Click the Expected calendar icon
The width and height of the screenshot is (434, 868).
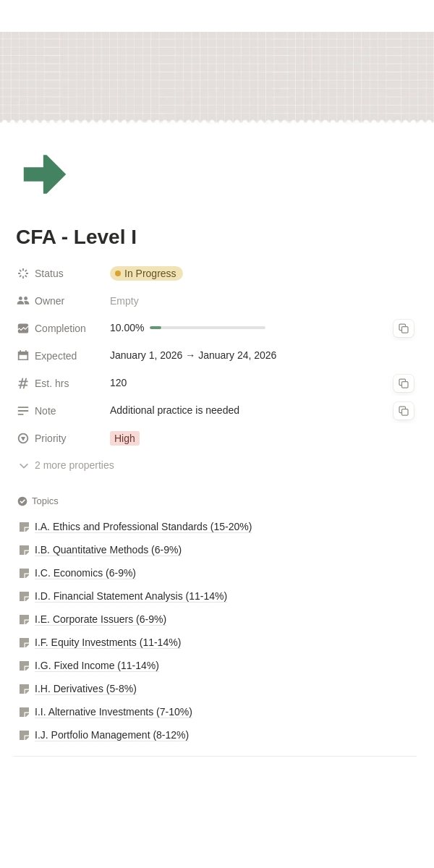click(x=23, y=356)
